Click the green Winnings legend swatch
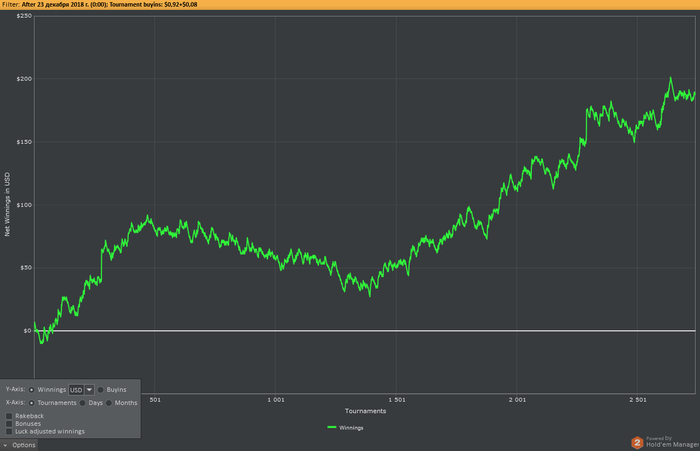 click(332, 427)
